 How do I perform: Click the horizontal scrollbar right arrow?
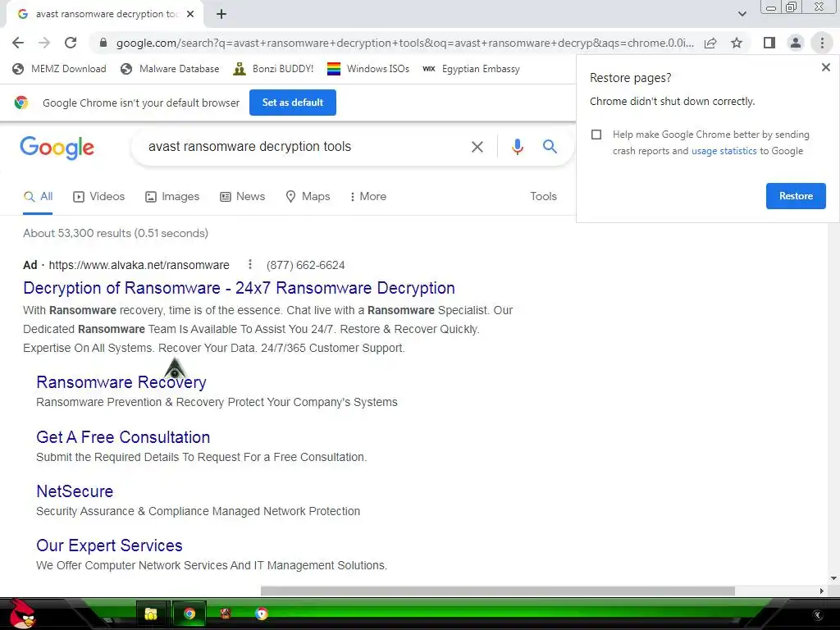pos(821,591)
